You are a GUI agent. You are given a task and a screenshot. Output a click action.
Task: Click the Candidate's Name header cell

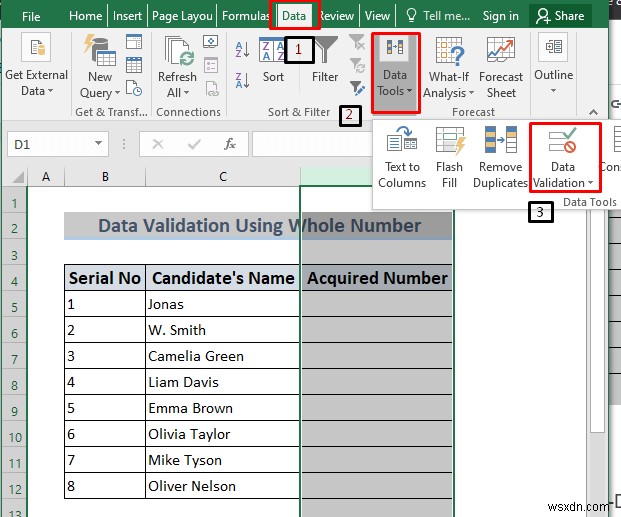pyautogui.click(x=223, y=278)
